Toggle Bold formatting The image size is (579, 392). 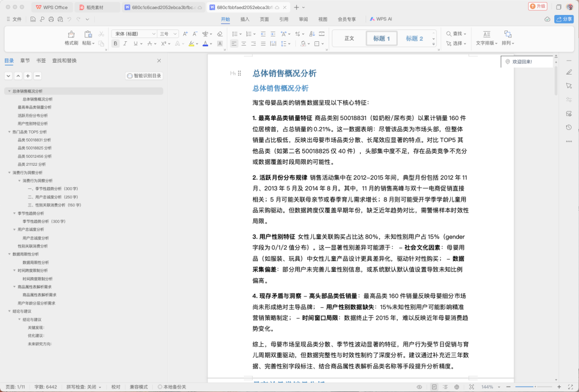[116, 43]
